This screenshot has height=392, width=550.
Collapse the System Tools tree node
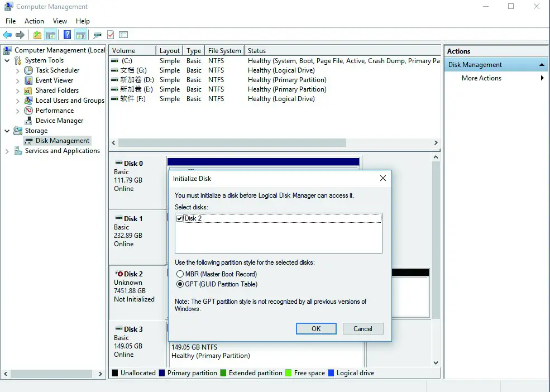click(7, 60)
